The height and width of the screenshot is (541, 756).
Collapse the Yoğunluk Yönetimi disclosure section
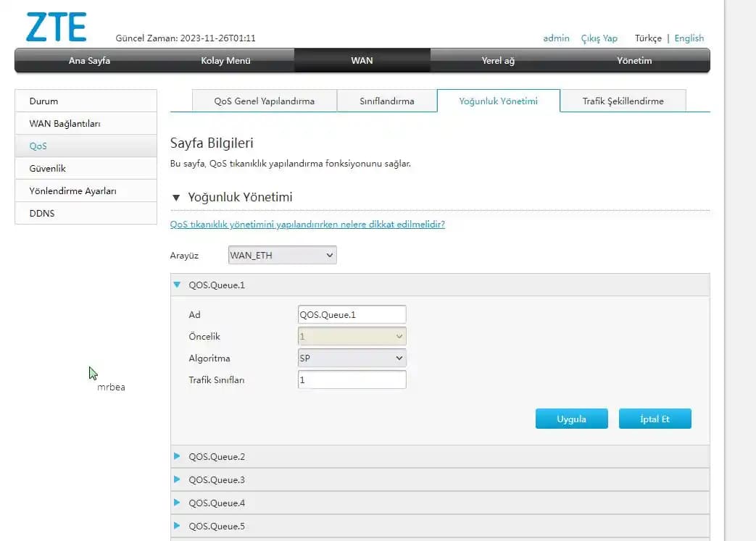(x=176, y=197)
